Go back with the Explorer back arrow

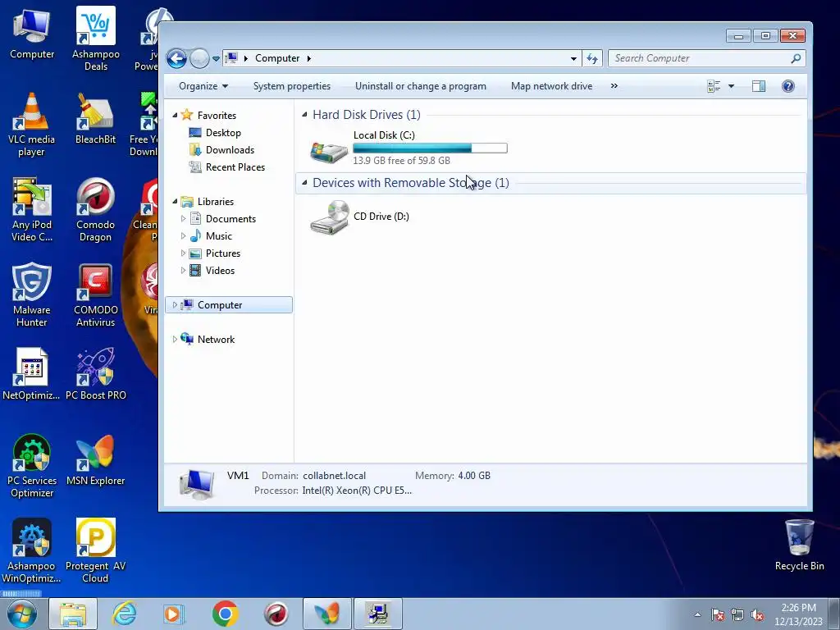(x=176, y=58)
